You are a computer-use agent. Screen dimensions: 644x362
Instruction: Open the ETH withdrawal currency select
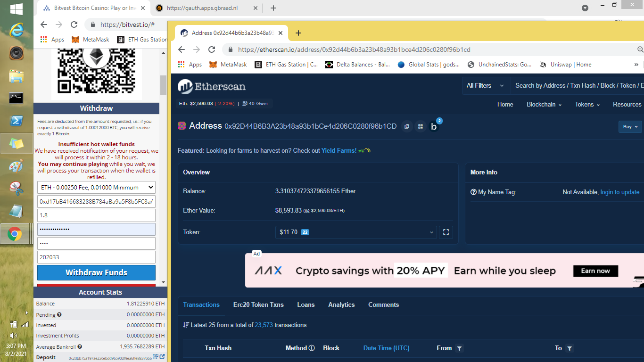tap(96, 188)
